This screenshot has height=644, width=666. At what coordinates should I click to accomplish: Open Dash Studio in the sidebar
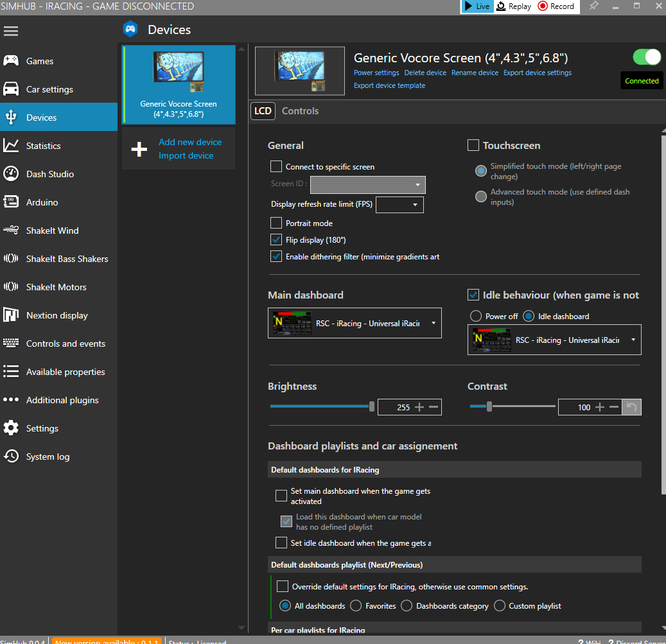pyautogui.click(x=58, y=173)
